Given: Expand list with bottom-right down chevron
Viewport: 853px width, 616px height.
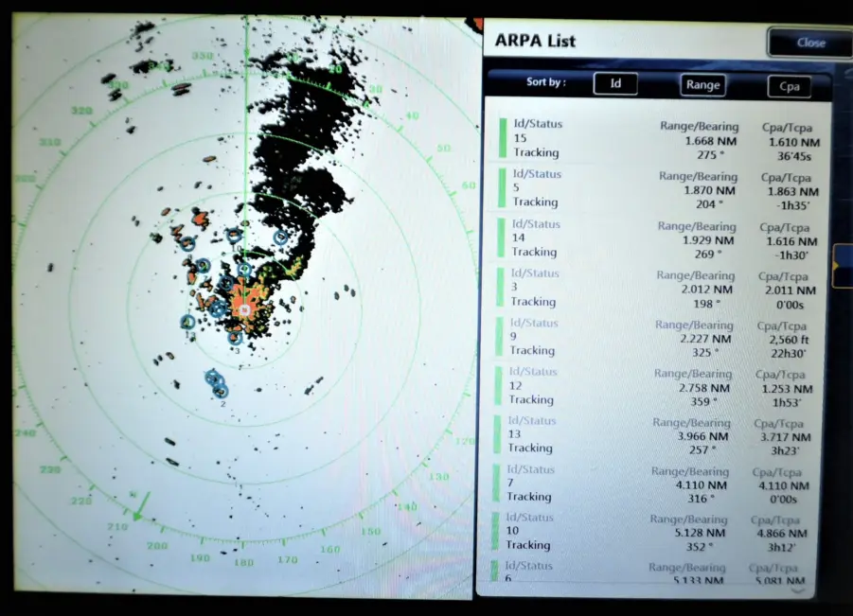Looking at the screenshot, I should (x=797, y=590).
